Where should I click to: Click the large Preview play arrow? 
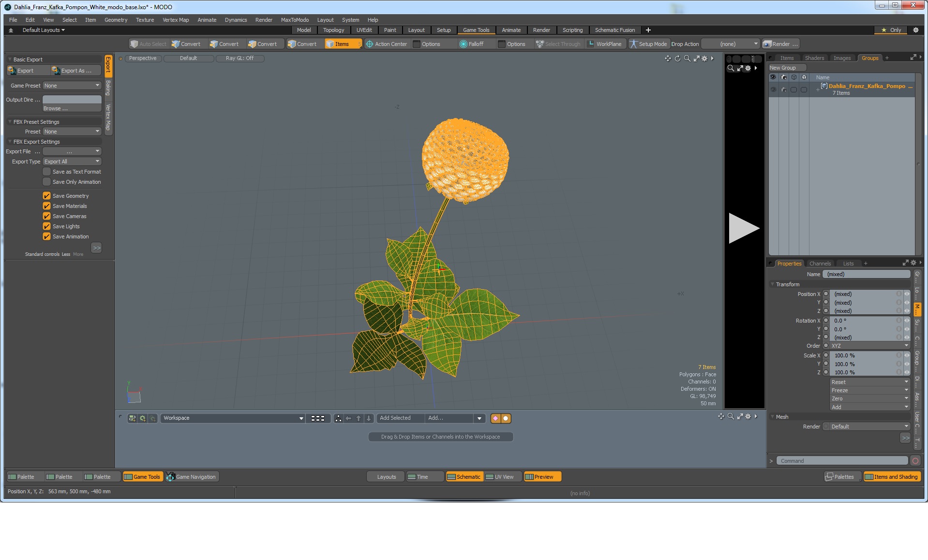pos(744,228)
